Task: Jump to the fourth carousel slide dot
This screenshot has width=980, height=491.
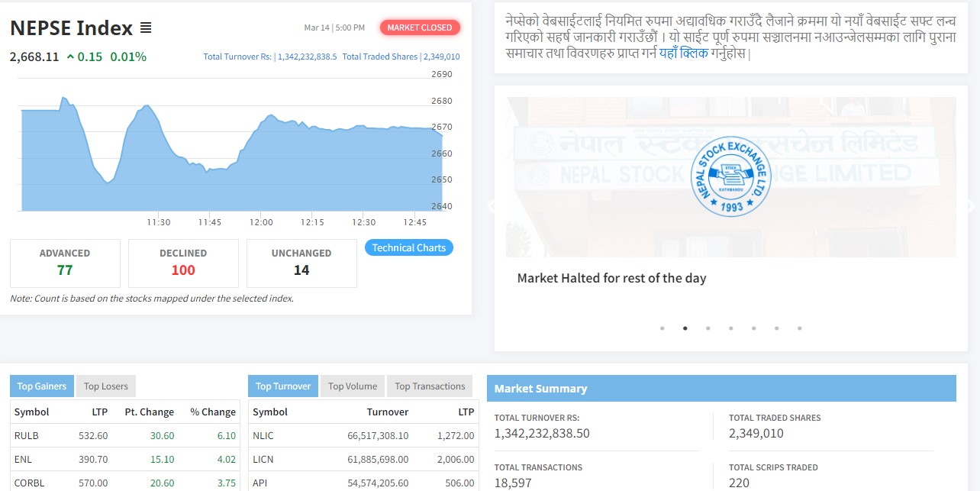Action: coord(730,328)
